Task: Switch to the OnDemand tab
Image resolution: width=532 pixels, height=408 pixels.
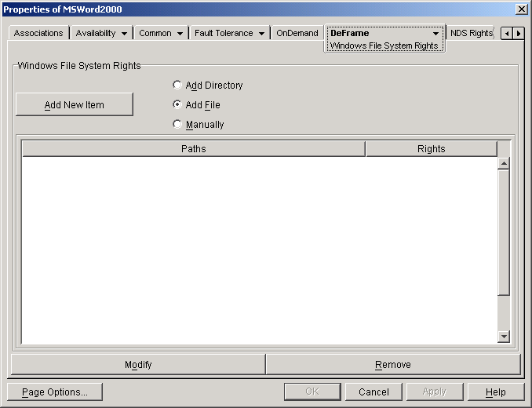Action: click(297, 33)
